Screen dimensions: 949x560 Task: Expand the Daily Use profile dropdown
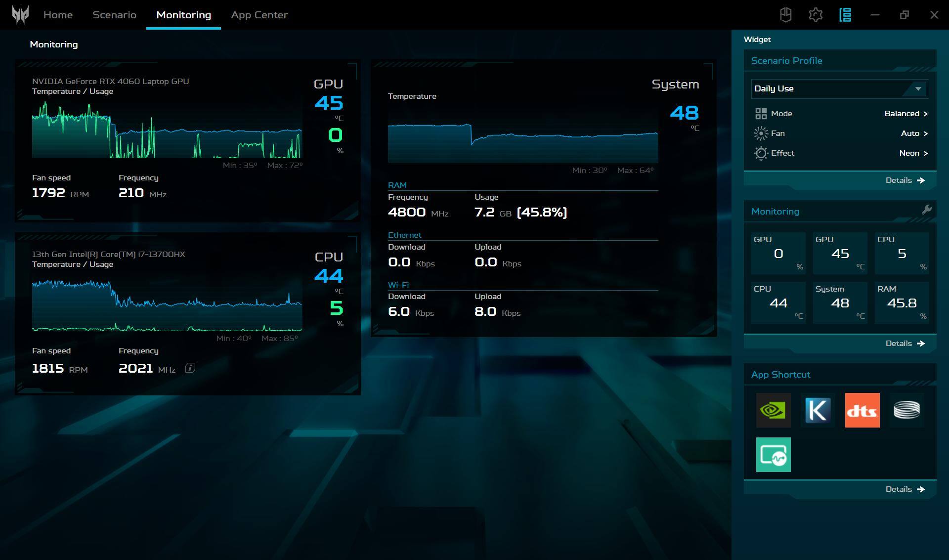point(918,89)
